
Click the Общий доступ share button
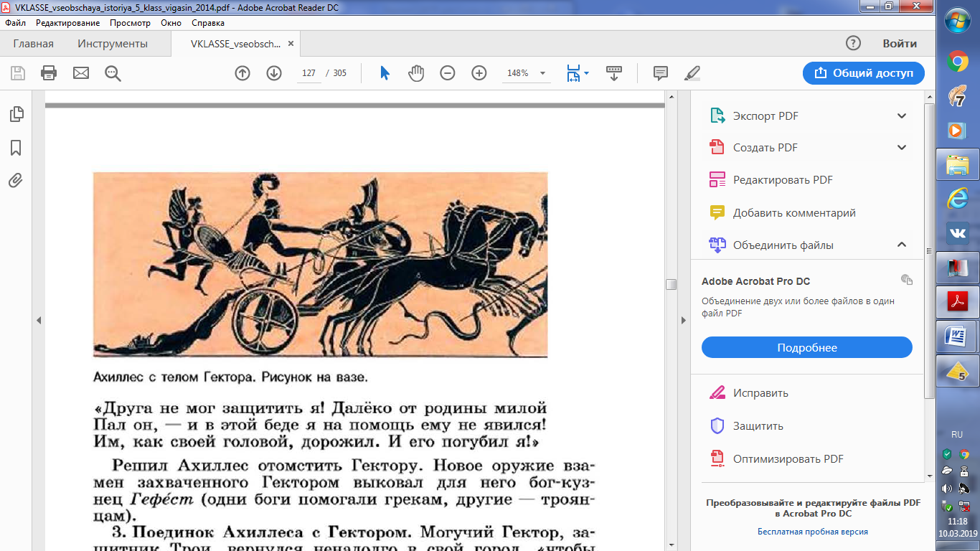click(x=864, y=73)
